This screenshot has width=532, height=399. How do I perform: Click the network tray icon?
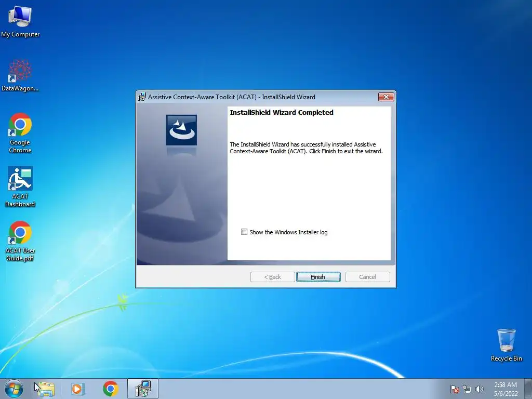coord(467,389)
